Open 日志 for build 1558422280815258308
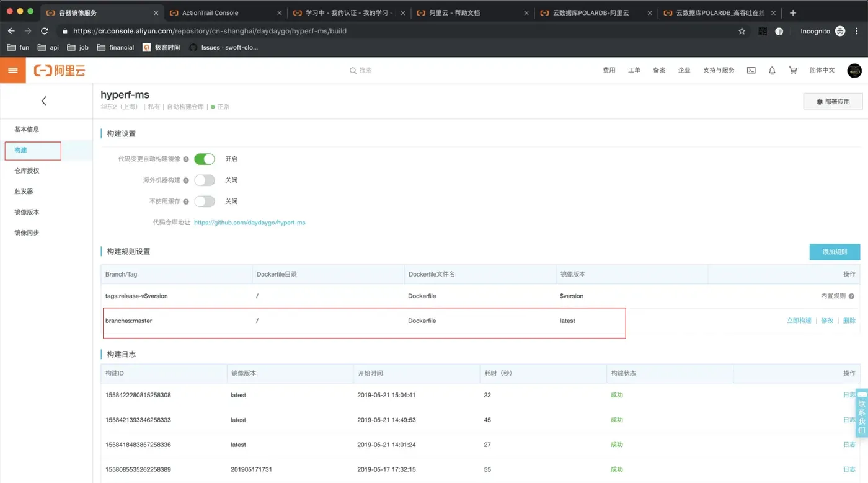 coord(849,396)
